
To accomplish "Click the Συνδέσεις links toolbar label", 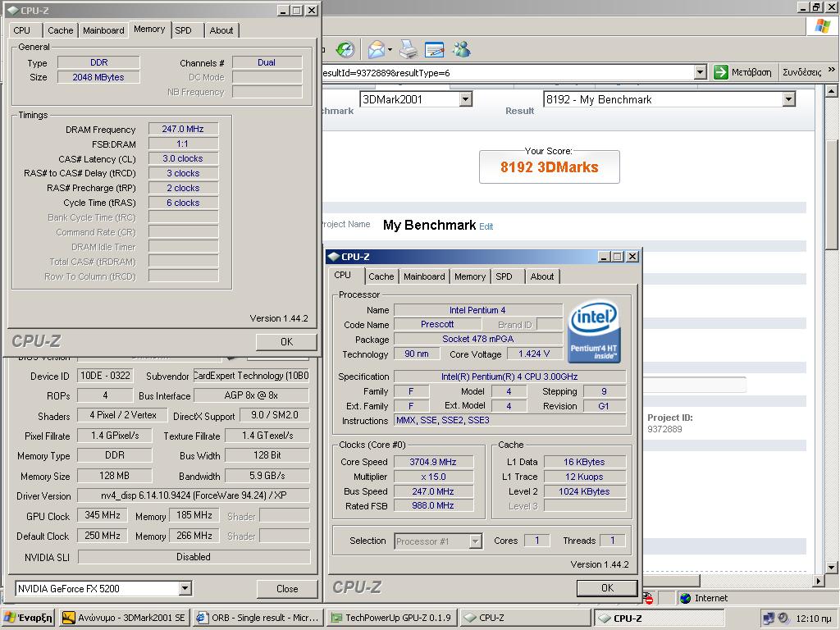I will [x=801, y=72].
